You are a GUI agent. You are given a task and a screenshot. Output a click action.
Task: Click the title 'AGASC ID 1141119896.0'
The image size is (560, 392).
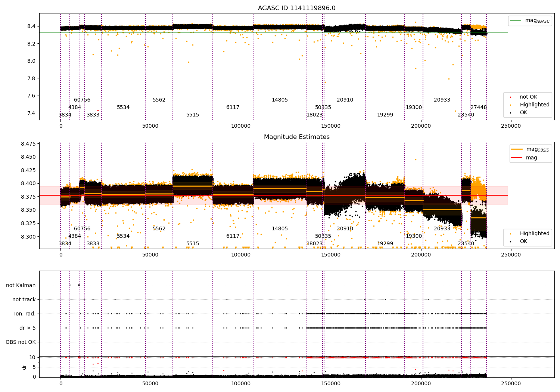click(x=297, y=8)
